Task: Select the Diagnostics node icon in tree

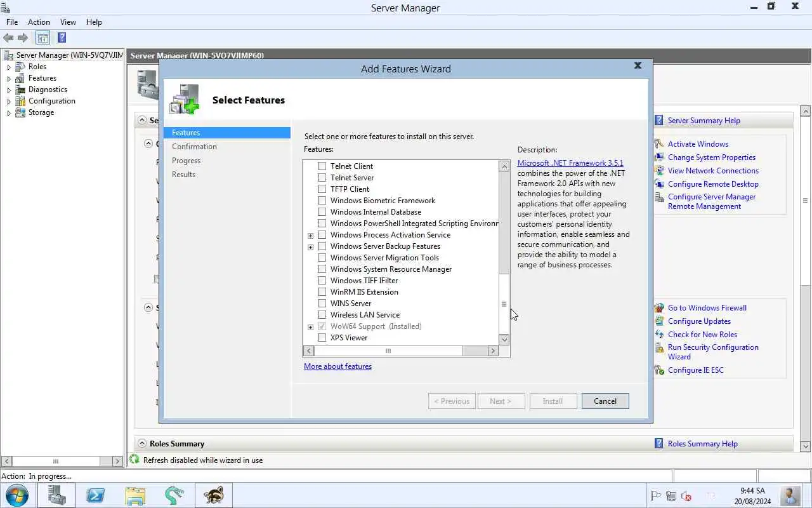Action: (22, 90)
